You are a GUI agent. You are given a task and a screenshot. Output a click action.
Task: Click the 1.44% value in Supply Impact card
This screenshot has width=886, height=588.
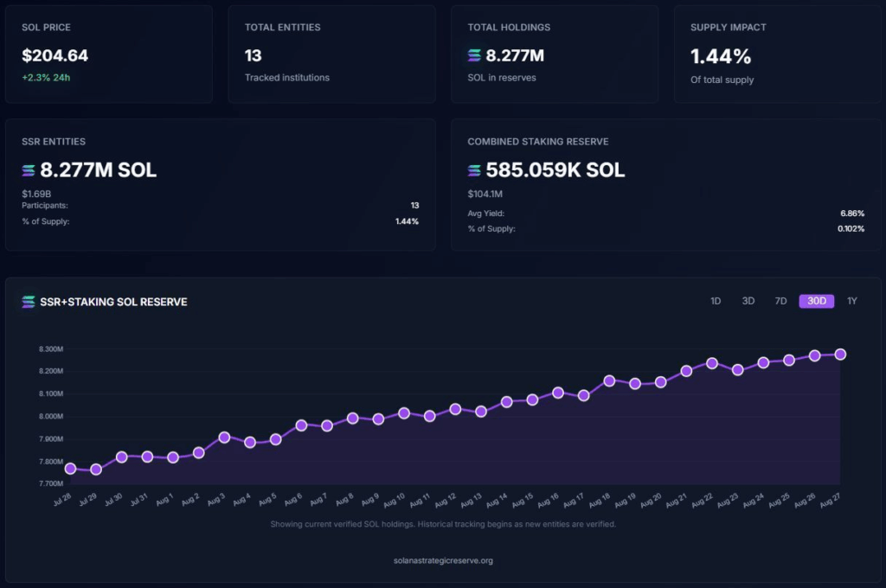pos(721,56)
